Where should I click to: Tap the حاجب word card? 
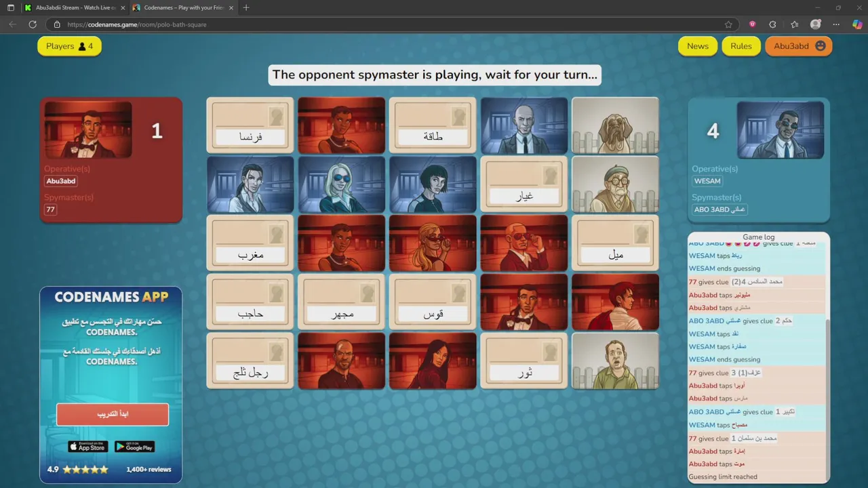click(x=250, y=302)
